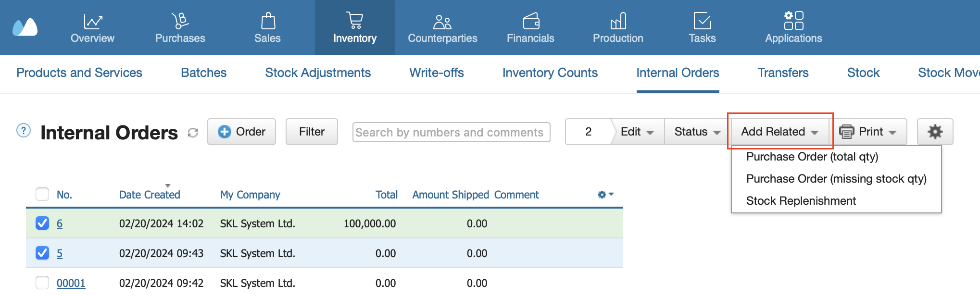Open the Overview section
Image resolution: width=980 pixels, height=297 pixels.
(92, 28)
